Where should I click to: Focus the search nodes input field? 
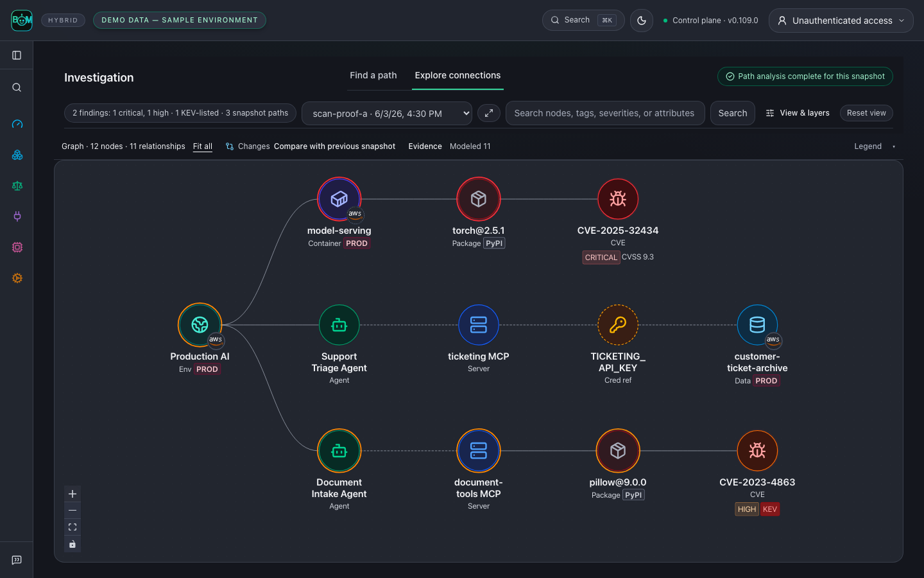coord(605,113)
